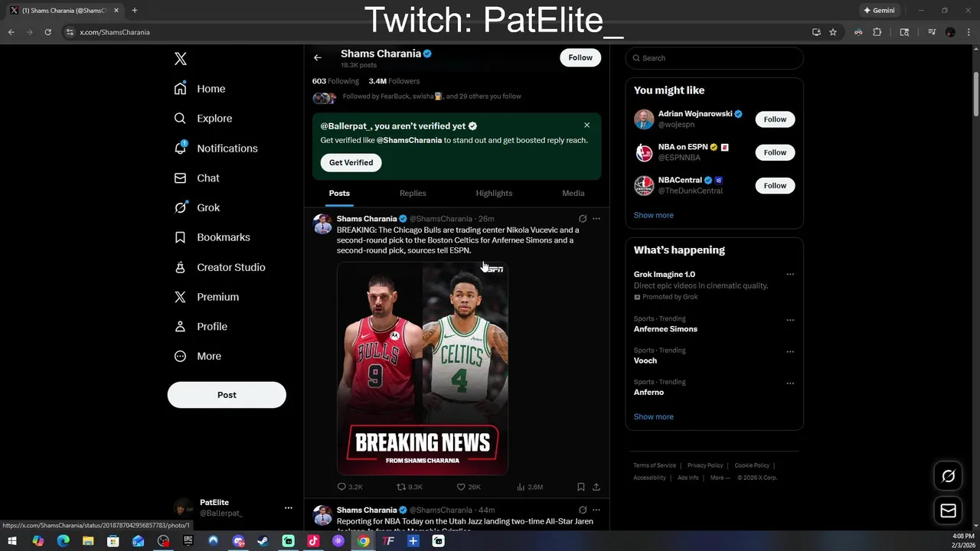Follow NBACentral
The height and width of the screenshot is (551, 980).
click(x=775, y=185)
